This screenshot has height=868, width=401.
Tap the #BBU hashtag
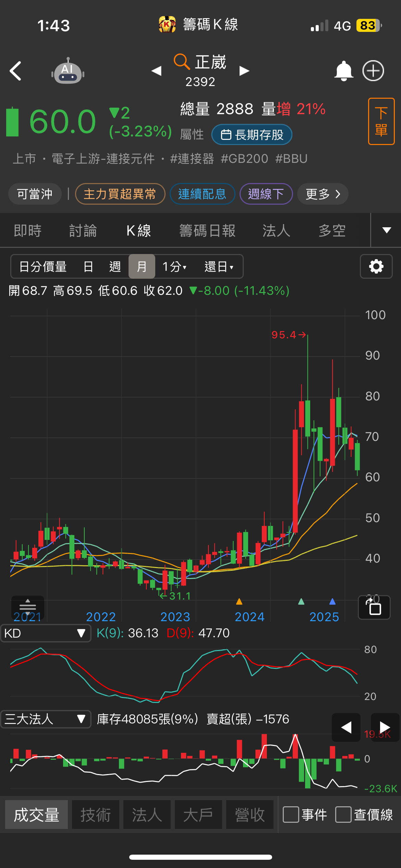point(291,159)
